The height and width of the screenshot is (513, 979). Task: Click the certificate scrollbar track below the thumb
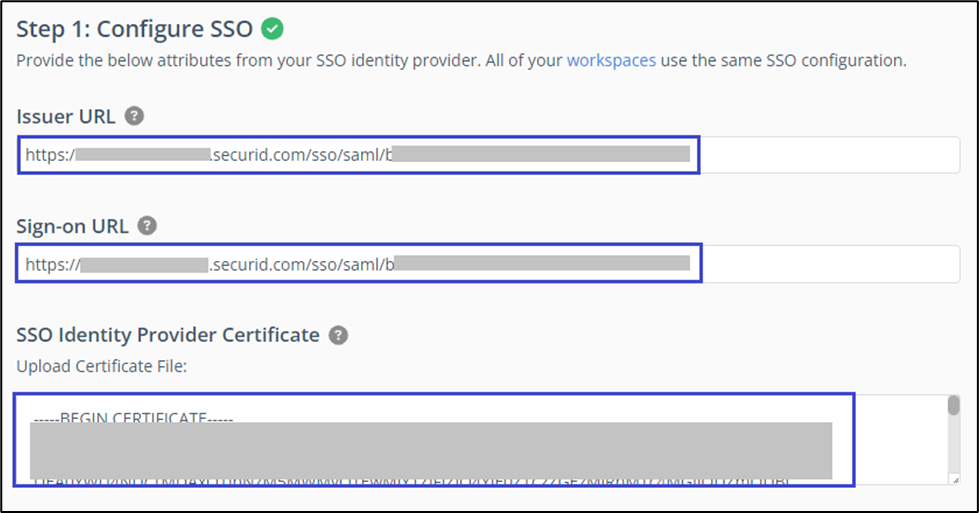point(954,450)
